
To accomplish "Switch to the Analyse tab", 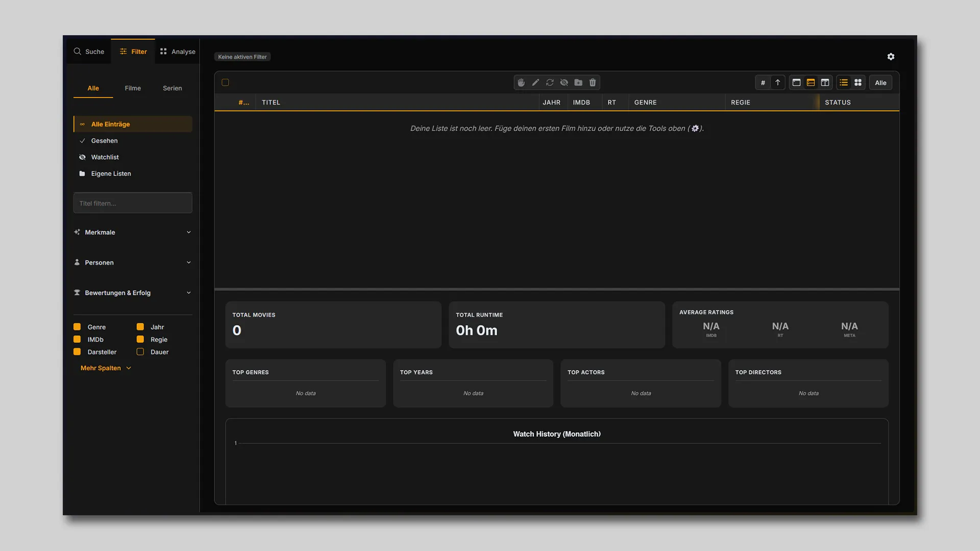I will coord(177,52).
